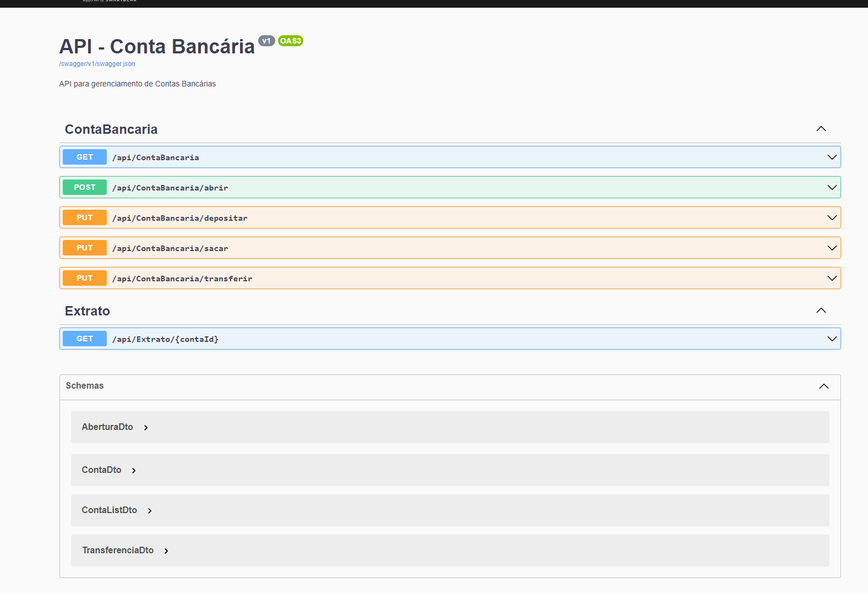Click the GET badge for Extrato
This screenshot has height=594, width=868.
tap(85, 339)
